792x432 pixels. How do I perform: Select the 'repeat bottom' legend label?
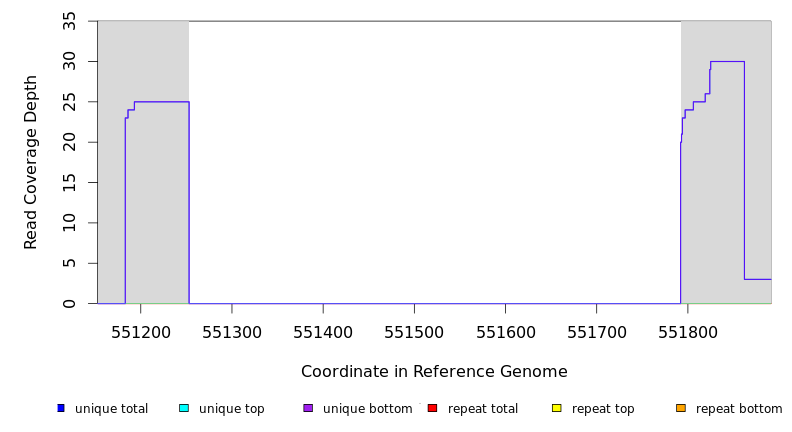point(739,409)
